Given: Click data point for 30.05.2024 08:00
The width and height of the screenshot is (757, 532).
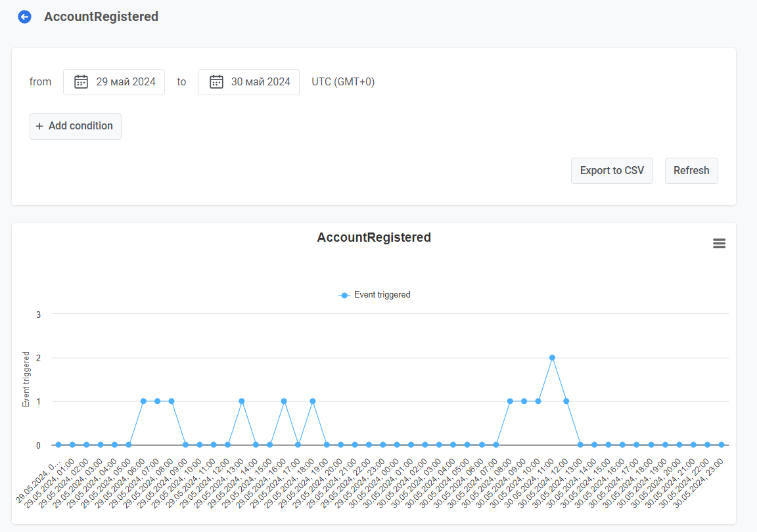Looking at the screenshot, I should tap(510, 401).
